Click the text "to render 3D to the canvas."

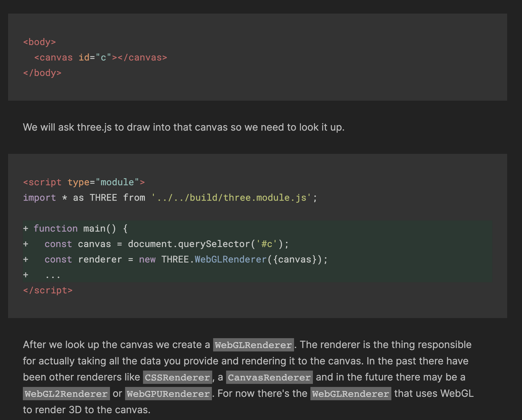point(87,410)
